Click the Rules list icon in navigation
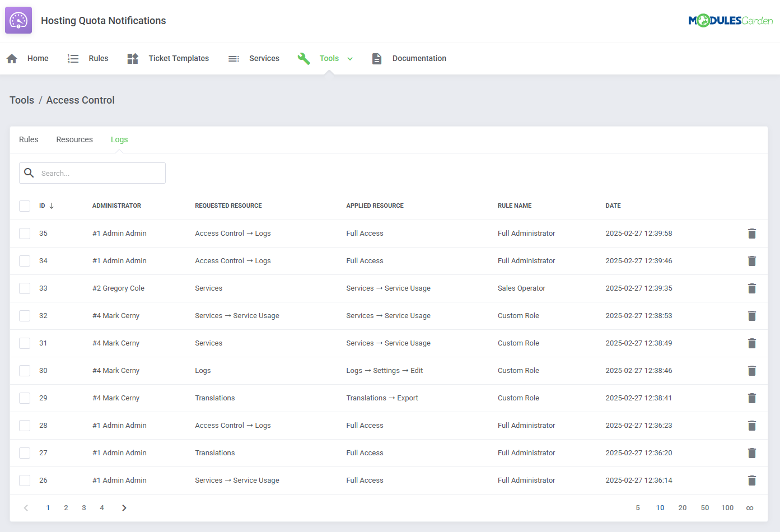Viewport: 780px width, 532px height. [73, 58]
